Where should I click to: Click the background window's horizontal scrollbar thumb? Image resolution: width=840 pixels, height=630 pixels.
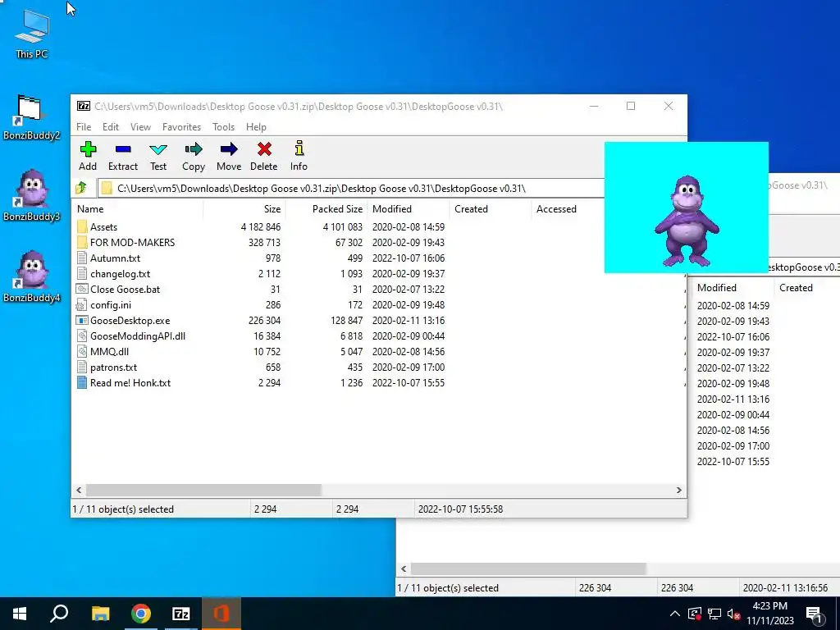pos(528,568)
